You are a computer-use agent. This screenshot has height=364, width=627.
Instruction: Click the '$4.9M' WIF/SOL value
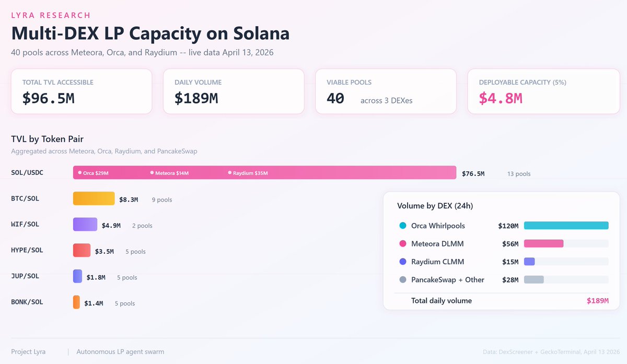pos(111,226)
